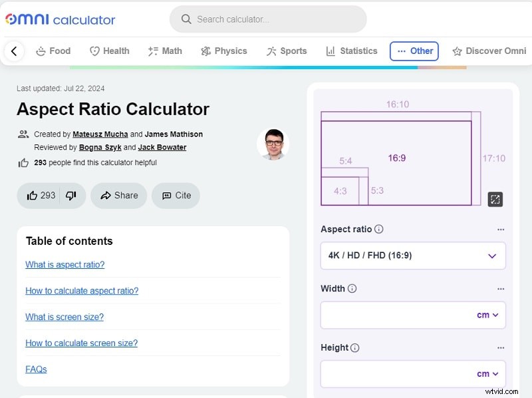Open Mateusz Mucha author link
This screenshot has width=532, height=398.
tap(100, 134)
